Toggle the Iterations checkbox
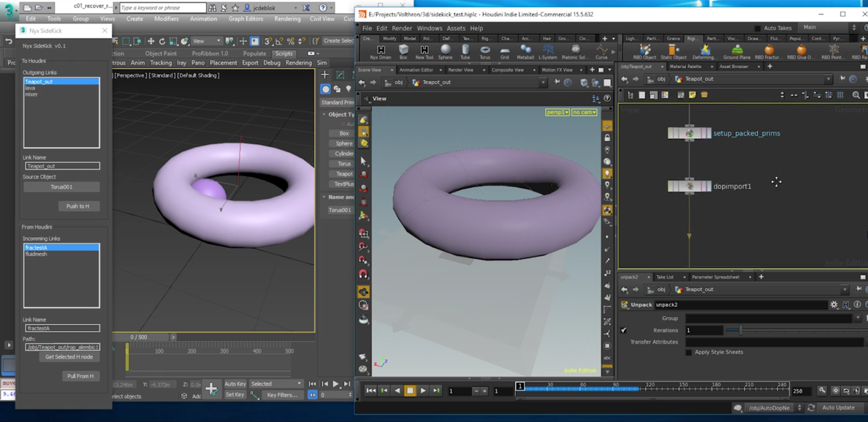 (624, 330)
